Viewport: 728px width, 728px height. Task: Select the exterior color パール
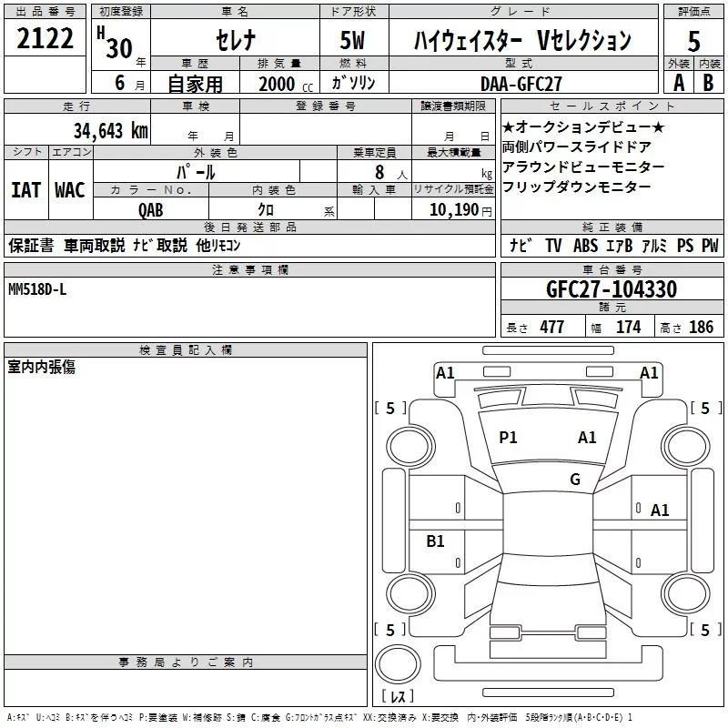point(196,172)
